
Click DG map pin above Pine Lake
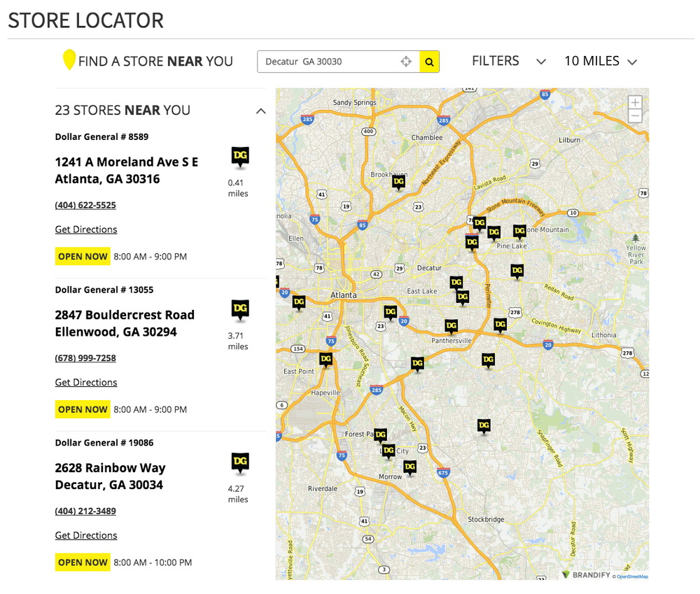tap(493, 232)
